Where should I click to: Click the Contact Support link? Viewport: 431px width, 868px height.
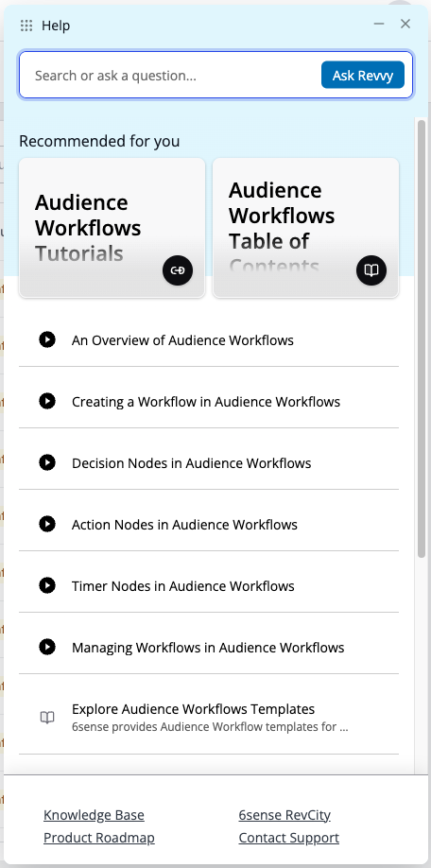pyautogui.click(x=289, y=838)
